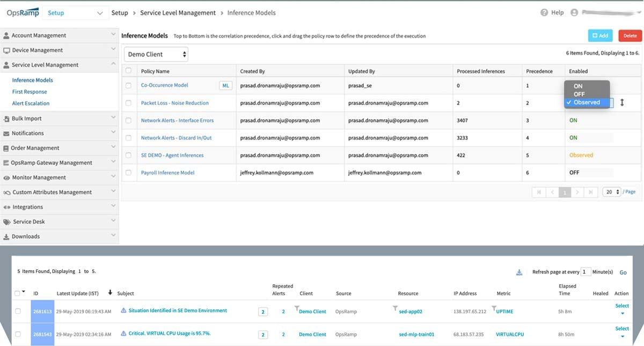Image resolution: width=644 pixels, height=346 pixels.
Task: Click the export download icon in alerts panel
Action: pos(518,273)
